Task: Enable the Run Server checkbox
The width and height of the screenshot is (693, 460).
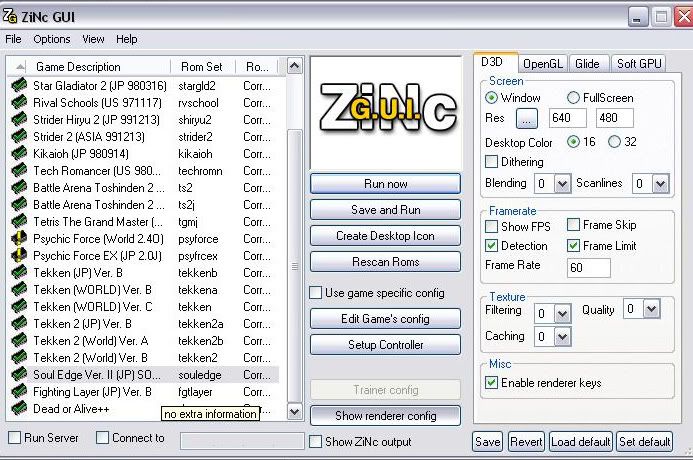Action: click(x=15, y=437)
